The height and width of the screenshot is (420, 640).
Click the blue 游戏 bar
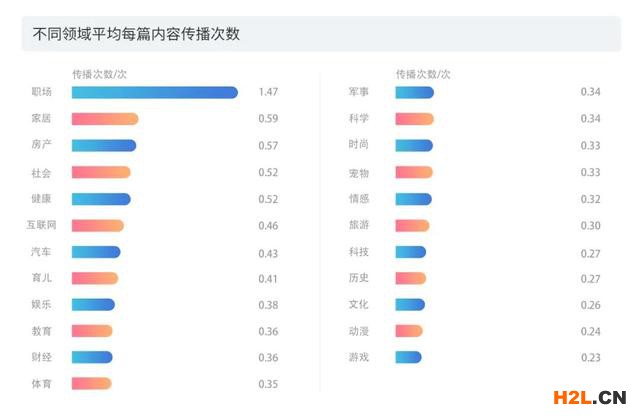[408, 357]
